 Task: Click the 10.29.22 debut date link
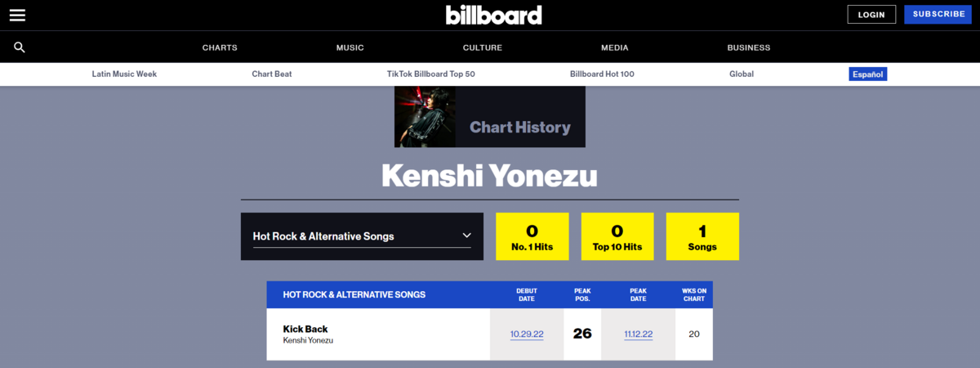pos(527,334)
